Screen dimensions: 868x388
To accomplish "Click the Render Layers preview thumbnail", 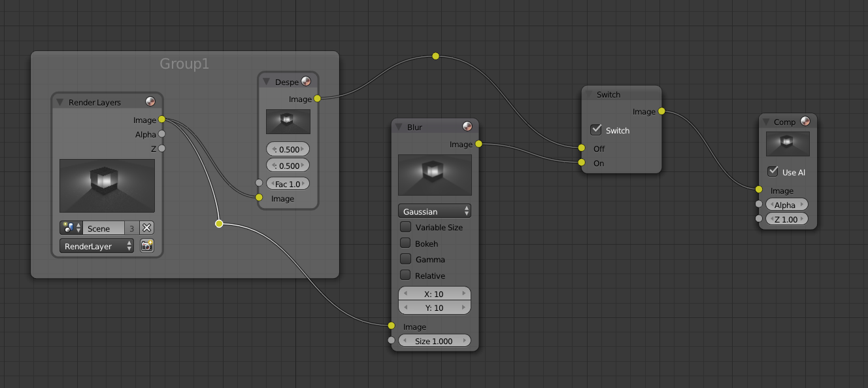I will tap(107, 185).
